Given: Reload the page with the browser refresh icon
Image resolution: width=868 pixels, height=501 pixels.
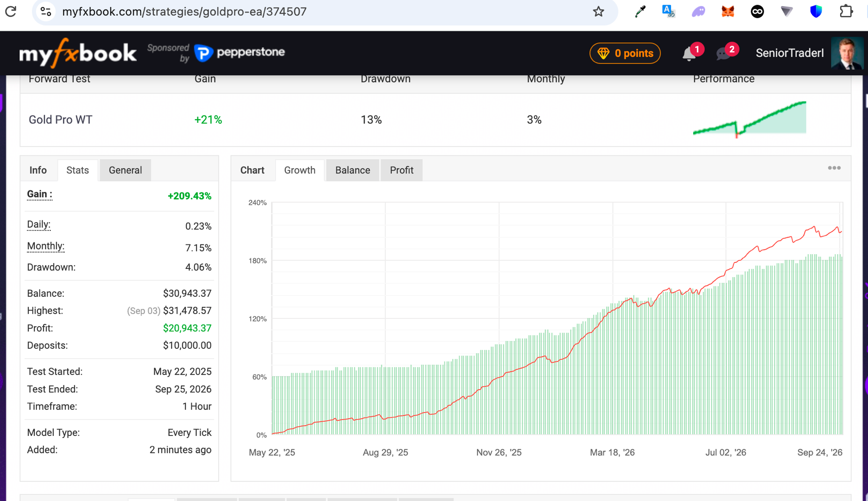Looking at the screenshot, I should pyautogui.click(x=10, y=11).
